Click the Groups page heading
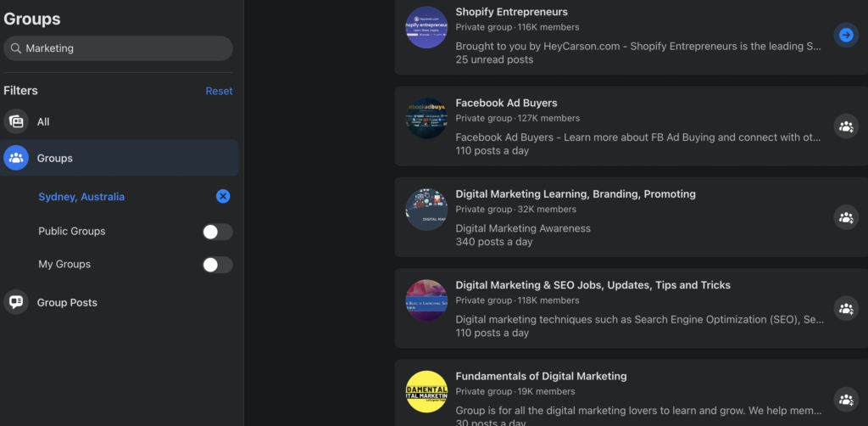Viewport: 868px width, 426px height. click(32, 19)
